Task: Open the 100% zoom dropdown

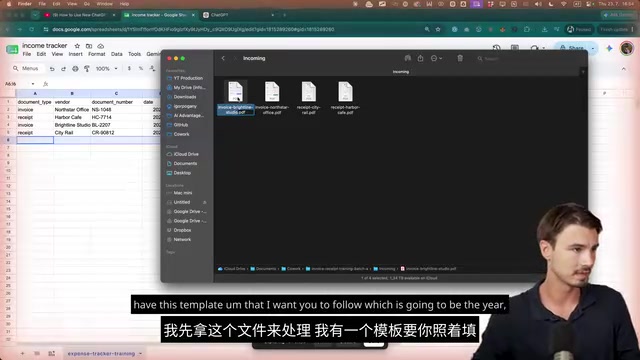Action: coord(107,69)
